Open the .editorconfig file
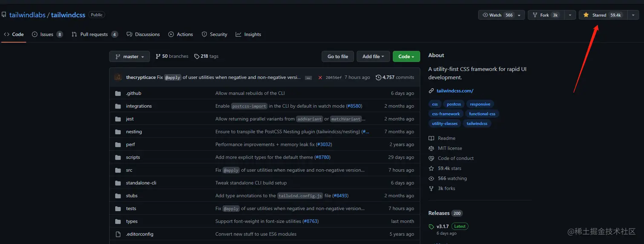This screenshot has height=244, width=644. pyautogui.click(x=140, y=234)
